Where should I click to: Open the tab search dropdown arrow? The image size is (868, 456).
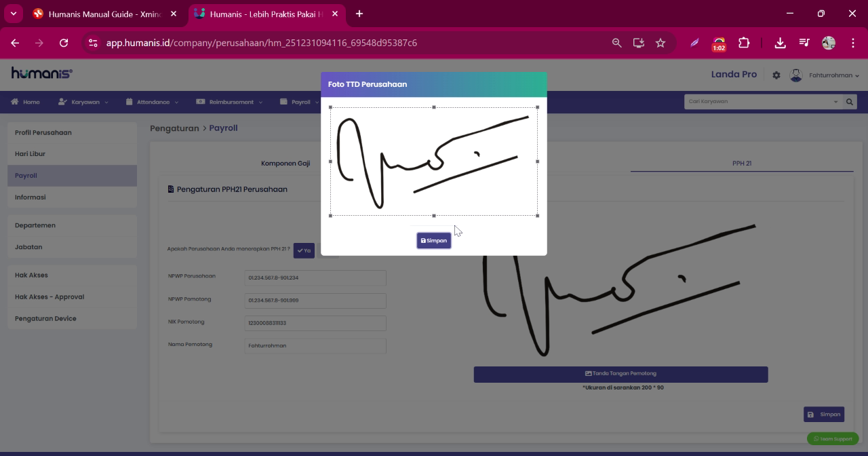pyautogui.click(x=13, y=14)
